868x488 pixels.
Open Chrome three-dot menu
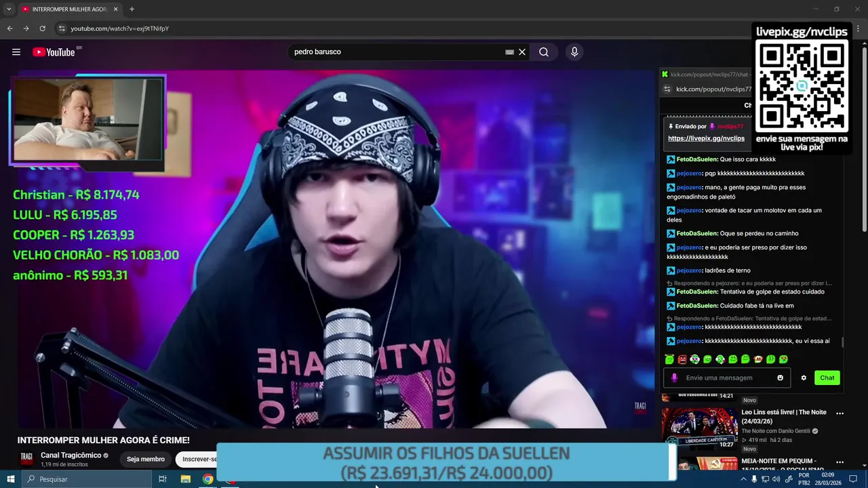tap(858, 28)
